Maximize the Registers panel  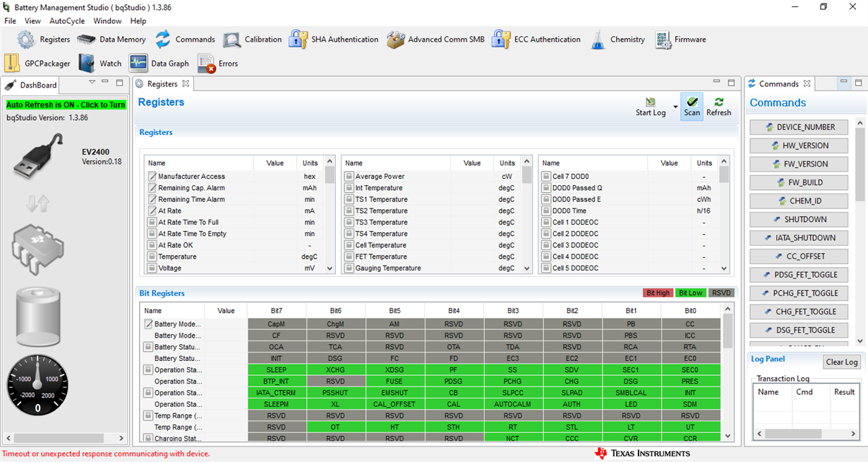tap(731, 83)
